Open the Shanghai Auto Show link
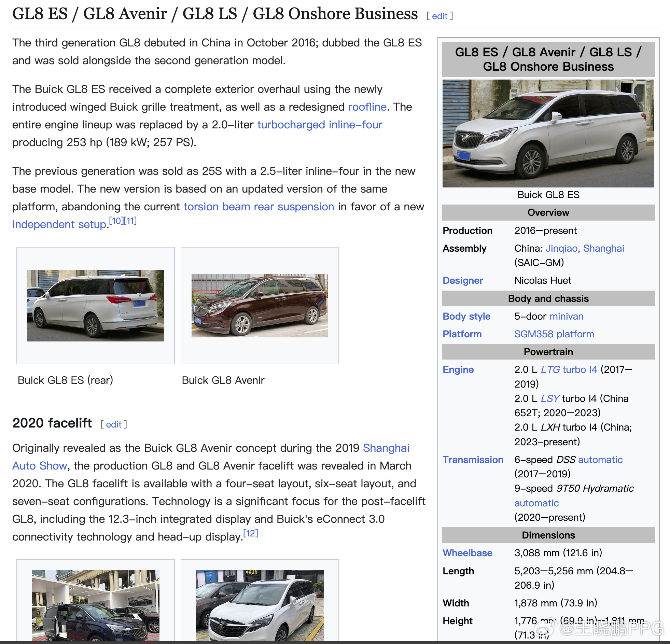The width and height of the screenshot is (670, 644). (386, 448)
